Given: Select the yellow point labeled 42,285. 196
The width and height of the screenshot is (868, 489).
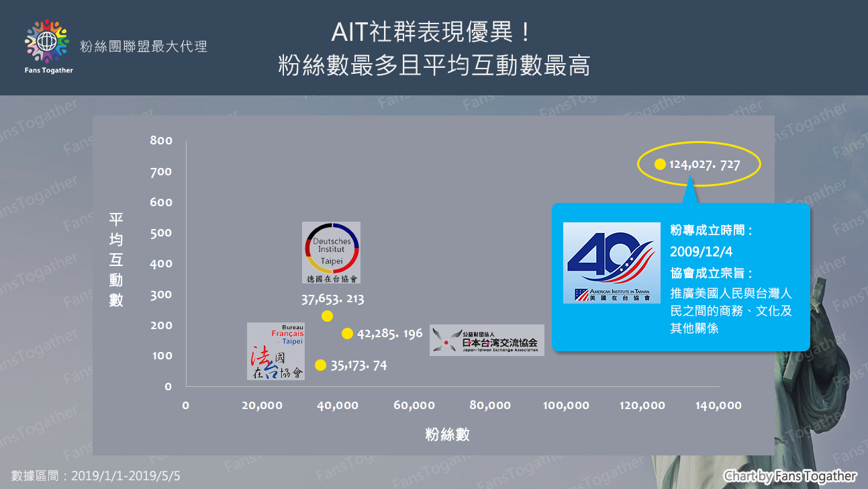Looking at the screenshot, I should [x=347, y=333].
